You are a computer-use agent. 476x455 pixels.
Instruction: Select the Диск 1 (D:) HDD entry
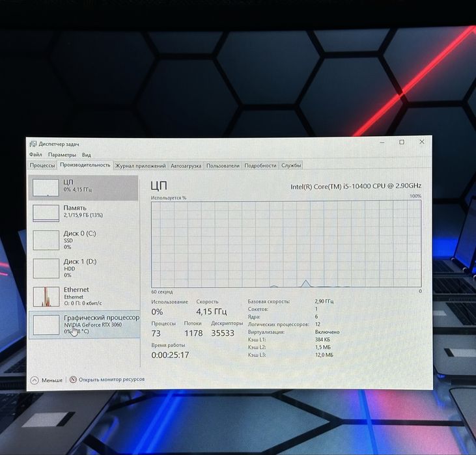(x=83, y=268)
